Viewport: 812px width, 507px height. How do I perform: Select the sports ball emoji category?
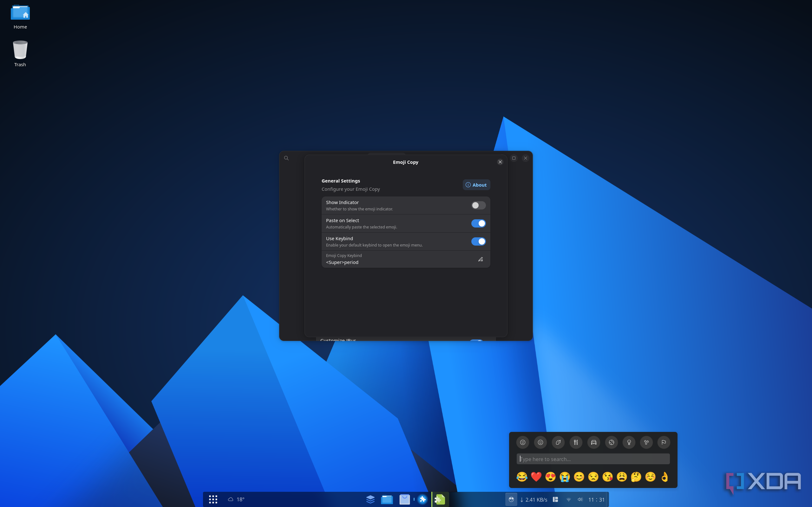pyautogui.click(x=611, y=442)
